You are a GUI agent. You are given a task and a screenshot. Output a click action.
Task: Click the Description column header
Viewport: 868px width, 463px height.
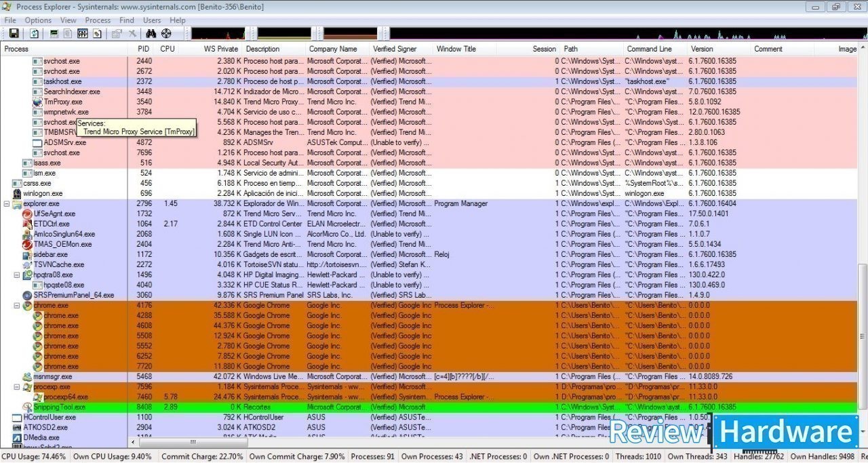[274, 49]
